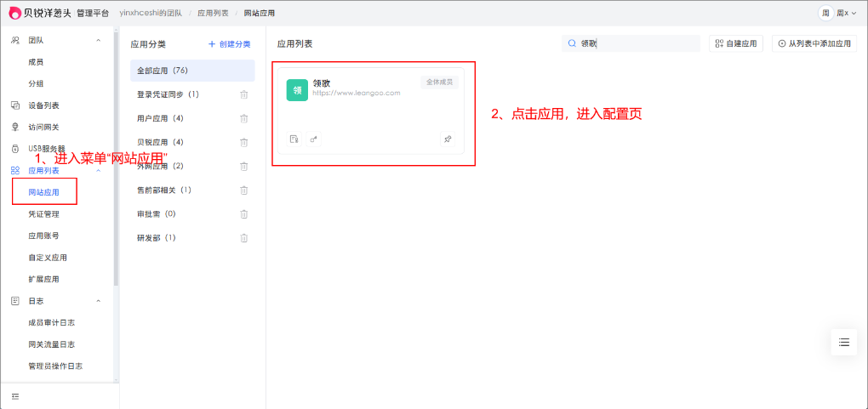The width and height of the screenshot is (868, 409).
Task: Delete the 贝锐应用 category via trash icon
Action: point(243,142)
